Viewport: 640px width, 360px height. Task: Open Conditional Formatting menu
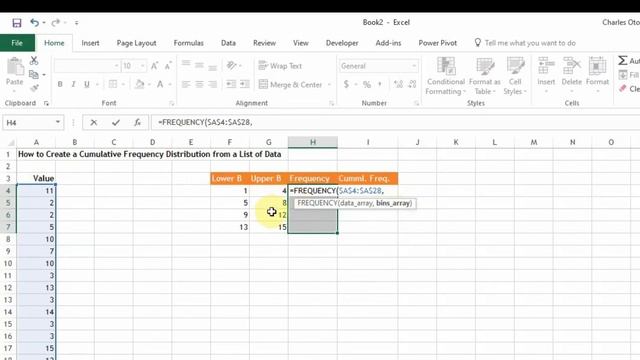pos(445,76)
